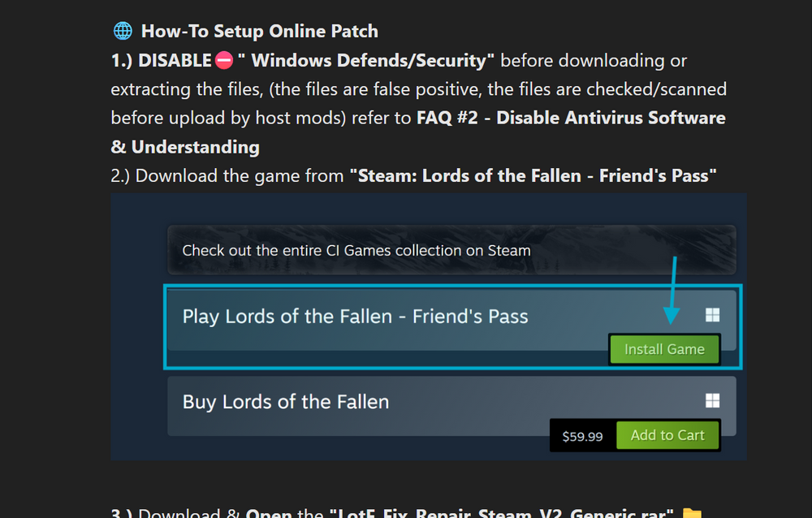Click the LotF_Fix_Repair_Steam_V2_Generic.rar filename
This screenshot has height=518, width=812.
pyautogui.click(x=501, y=513)
